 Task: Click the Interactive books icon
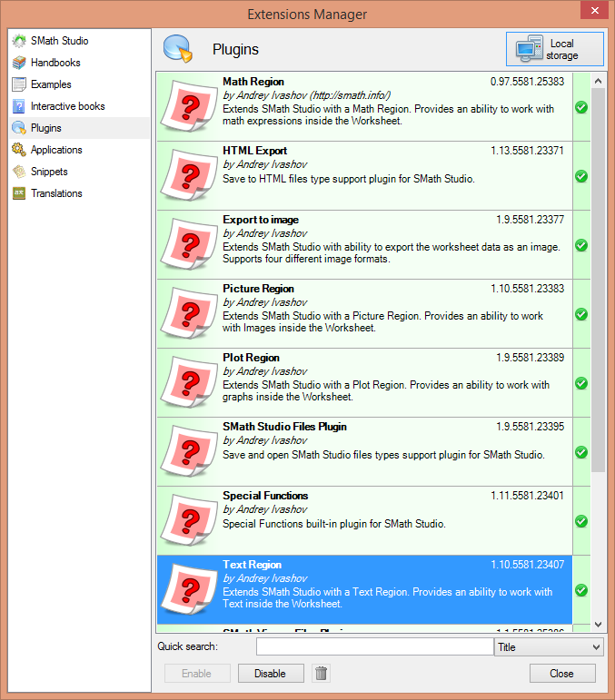[19, 106]
